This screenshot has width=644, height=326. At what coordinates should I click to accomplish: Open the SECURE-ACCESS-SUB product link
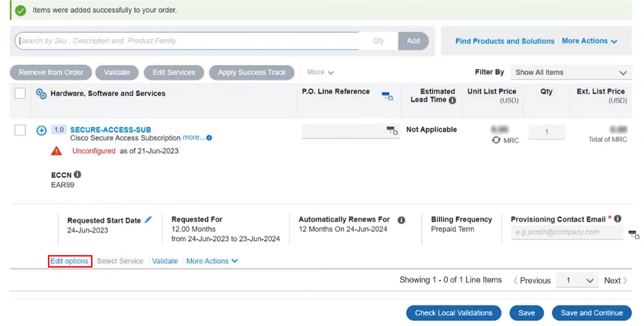pyautogui.click(x=110, y=130)
